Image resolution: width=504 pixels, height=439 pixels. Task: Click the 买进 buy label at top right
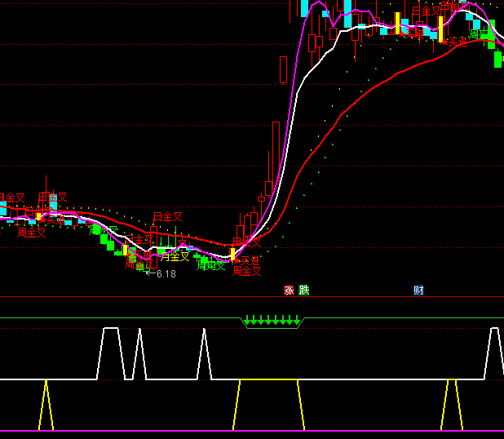(456, 41)
